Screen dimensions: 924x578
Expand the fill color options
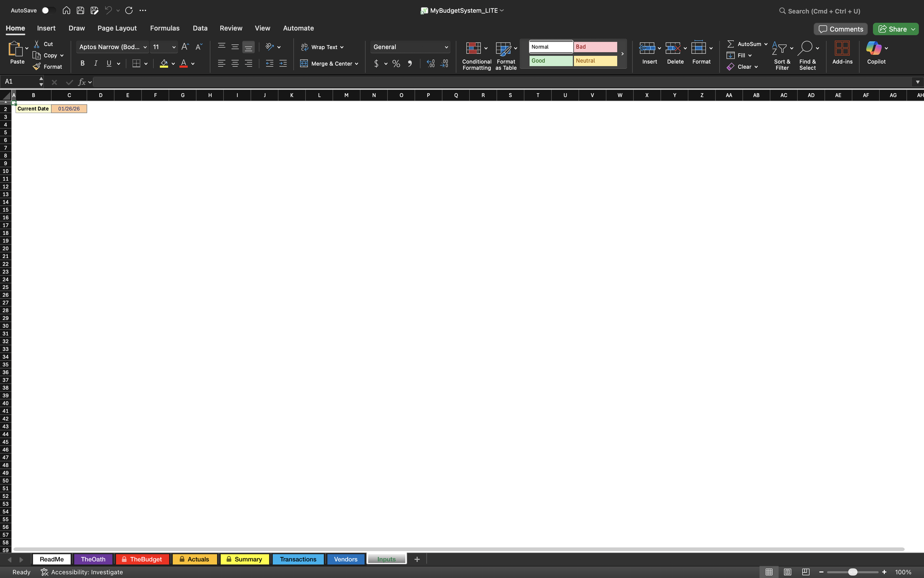173,64
